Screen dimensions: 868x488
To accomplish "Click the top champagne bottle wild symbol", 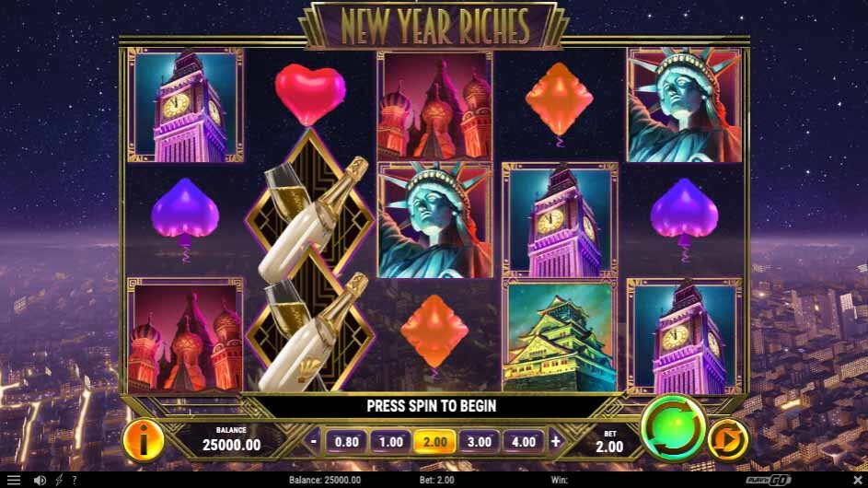I will [x=310, y=214].
